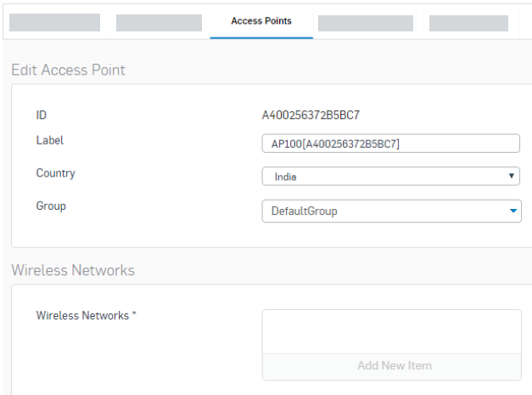Open the rightmost blurred tab
Viewport: 532px width, 395px height.
pos(468,23)
